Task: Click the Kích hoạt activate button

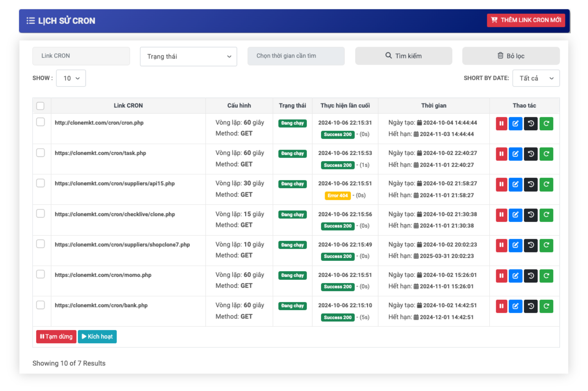Action: coord(97,336)
